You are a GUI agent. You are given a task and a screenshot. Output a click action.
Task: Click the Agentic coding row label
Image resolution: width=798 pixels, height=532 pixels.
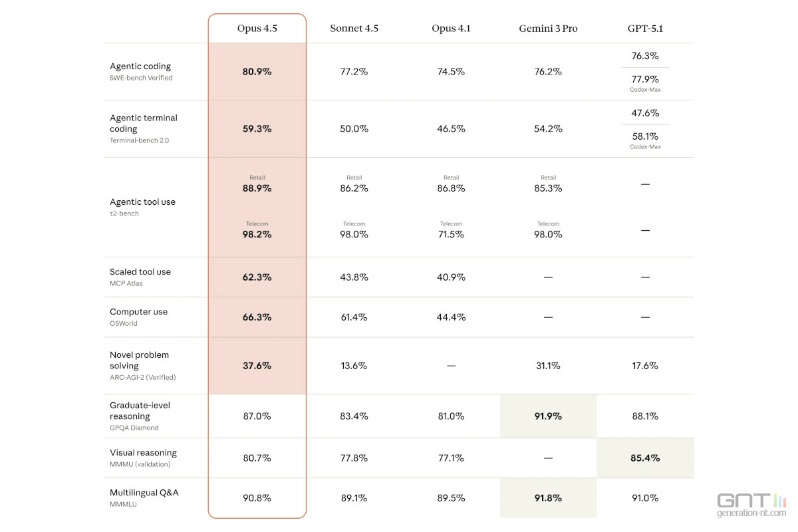pos(140,66)
